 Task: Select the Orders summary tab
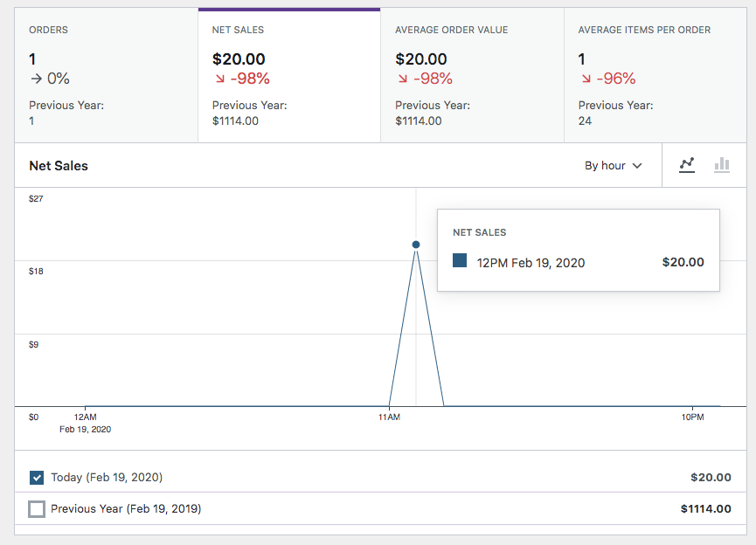click(x=106, y=75)
